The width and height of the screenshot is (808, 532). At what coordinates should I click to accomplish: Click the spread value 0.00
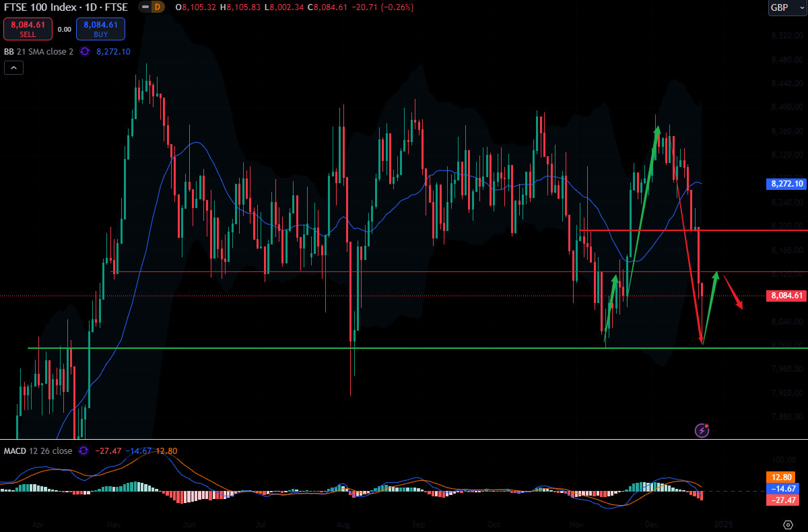[x=65, y=30]
